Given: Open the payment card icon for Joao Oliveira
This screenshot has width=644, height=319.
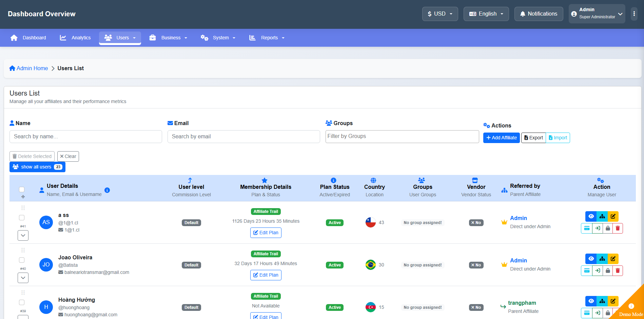Looking at the screenshot, I should [587, 271].
